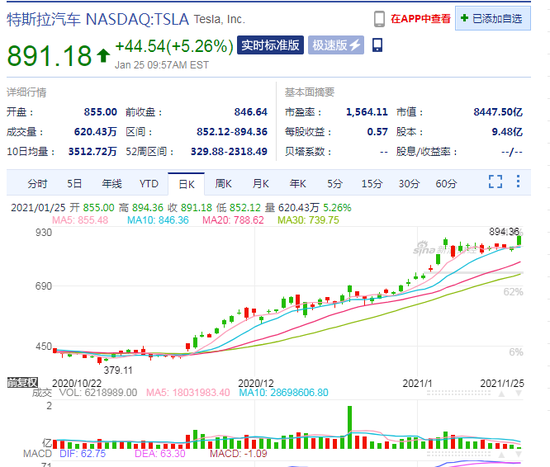
Task: Switch to the 极速版 fast mode
Action: (x=336, y=45)
